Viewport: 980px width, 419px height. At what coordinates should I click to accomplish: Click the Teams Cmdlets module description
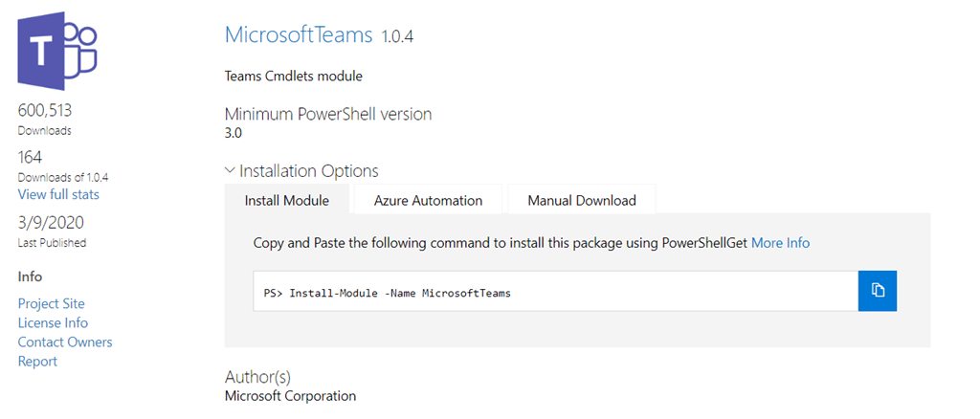point(293,76)
